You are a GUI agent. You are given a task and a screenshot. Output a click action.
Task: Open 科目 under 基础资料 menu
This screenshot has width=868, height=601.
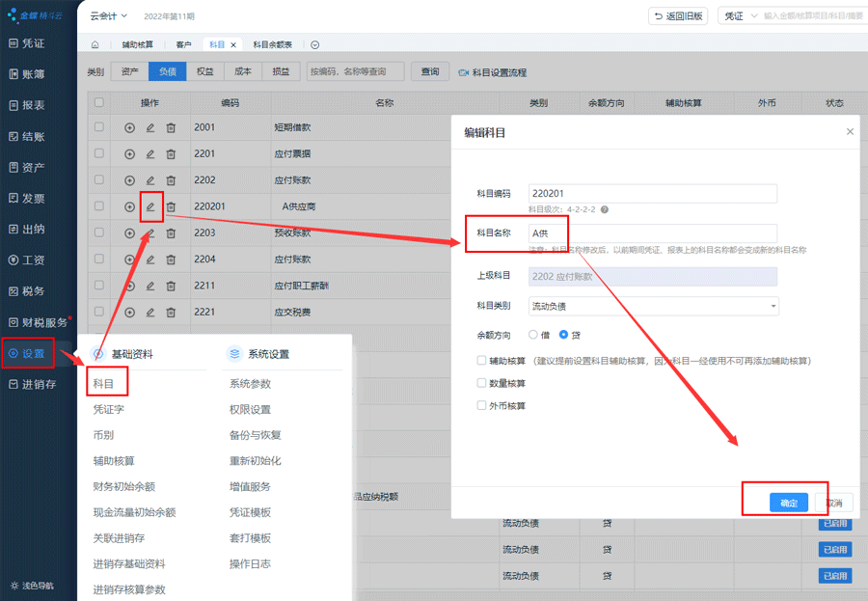click(103, 383)
